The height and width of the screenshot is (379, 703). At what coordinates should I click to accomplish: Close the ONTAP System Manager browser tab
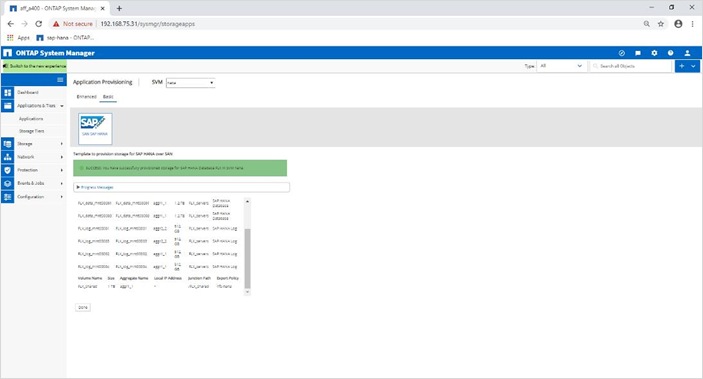[103, 9]
